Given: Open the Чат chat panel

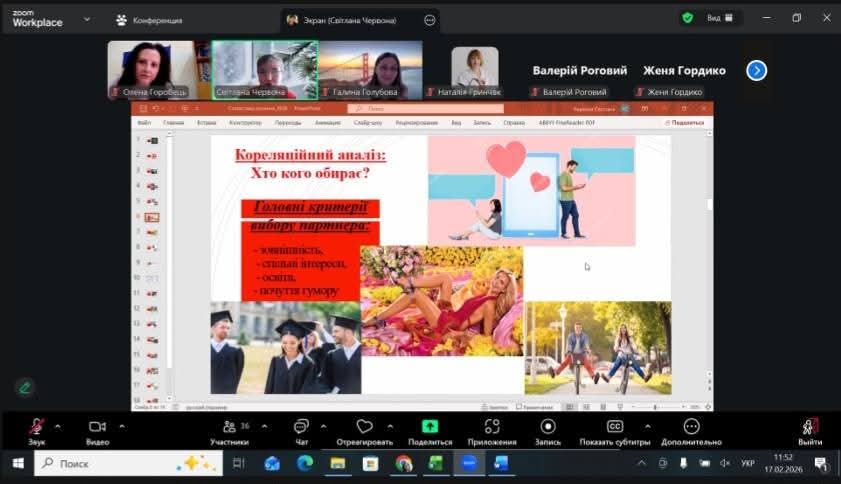Looking at the screenshot, I should click(301, 427).
